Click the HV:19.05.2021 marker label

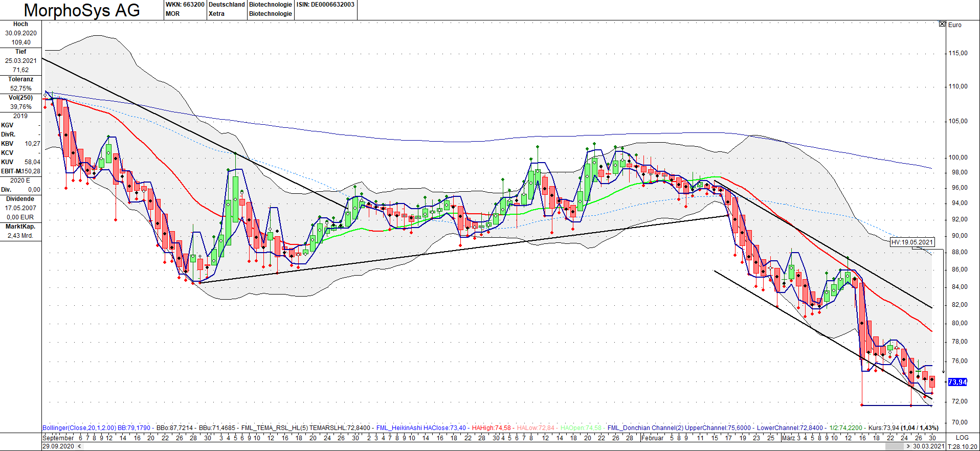coord(912,242)
